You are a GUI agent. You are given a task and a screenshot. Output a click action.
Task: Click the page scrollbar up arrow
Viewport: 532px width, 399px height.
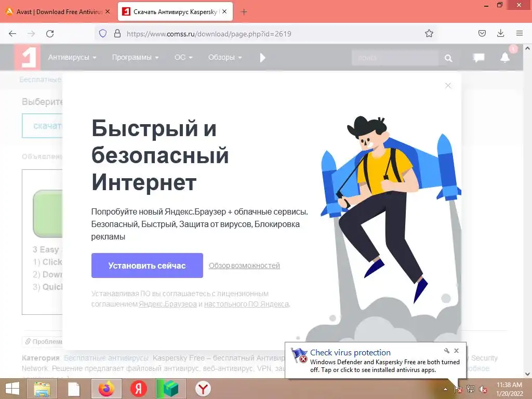528,48
